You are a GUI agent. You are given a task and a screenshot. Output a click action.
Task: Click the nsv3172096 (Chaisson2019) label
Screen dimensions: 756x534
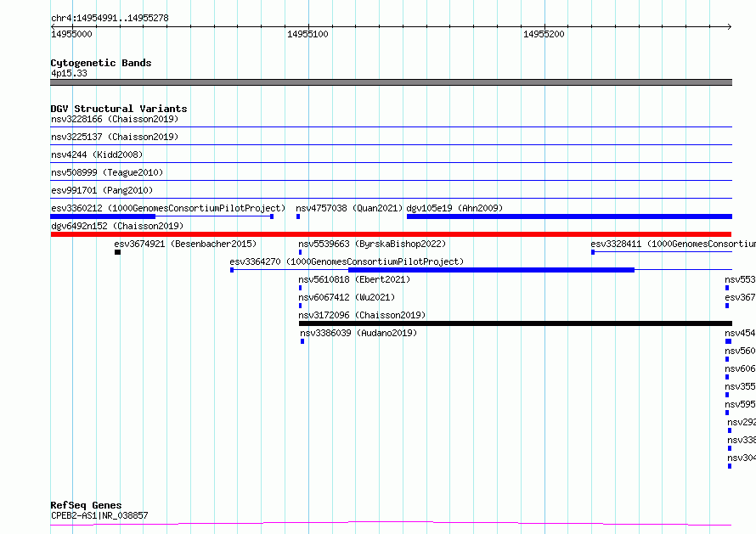(362, 315)
